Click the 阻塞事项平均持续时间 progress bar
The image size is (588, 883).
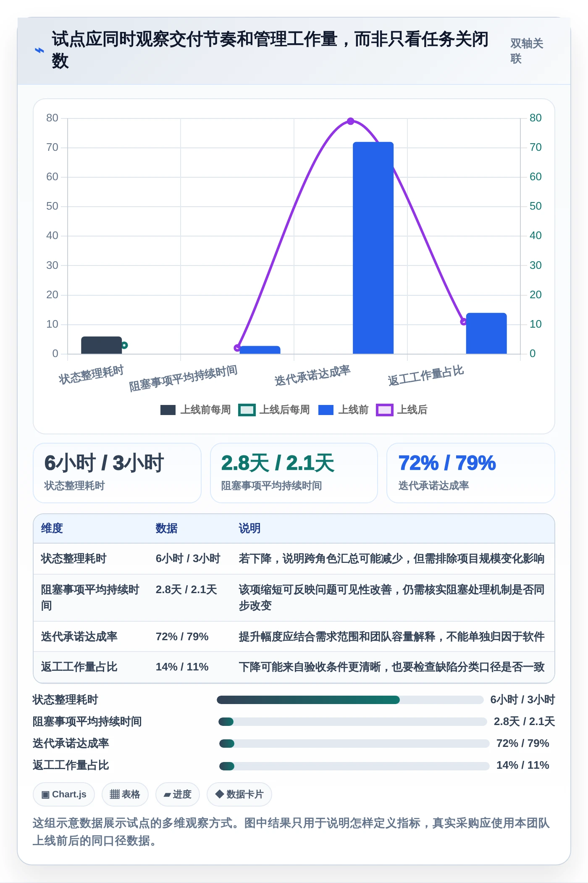tap(353, 722)
